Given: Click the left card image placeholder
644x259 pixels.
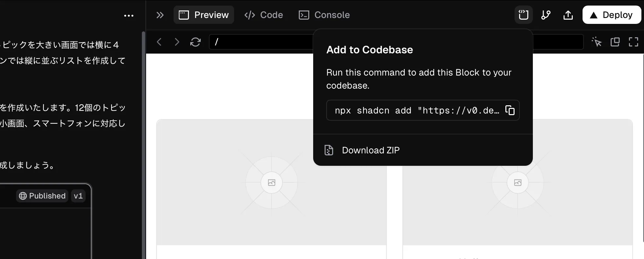Looking at the screenshot, I should coord(271,182).
